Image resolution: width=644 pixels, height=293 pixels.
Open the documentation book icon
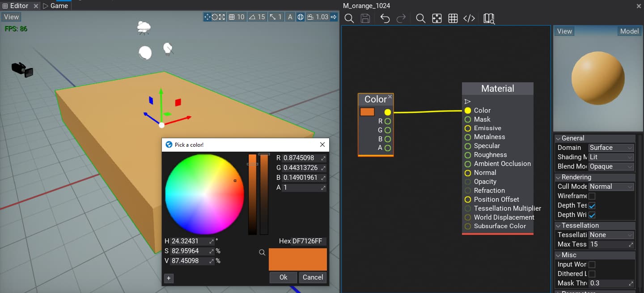click(489, 18)
